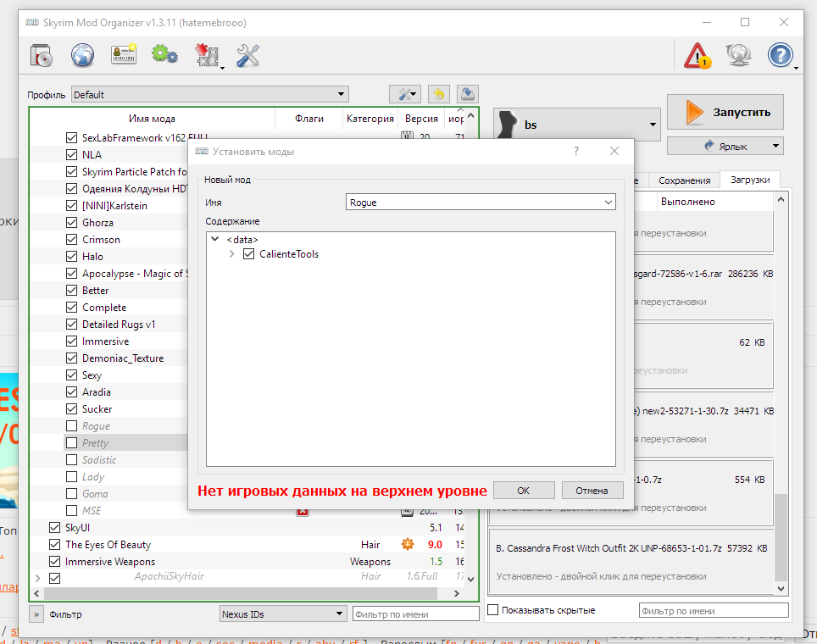Click the downloads vertical scrollbar thumb
817x644 pixels.
tap(781, 537)
